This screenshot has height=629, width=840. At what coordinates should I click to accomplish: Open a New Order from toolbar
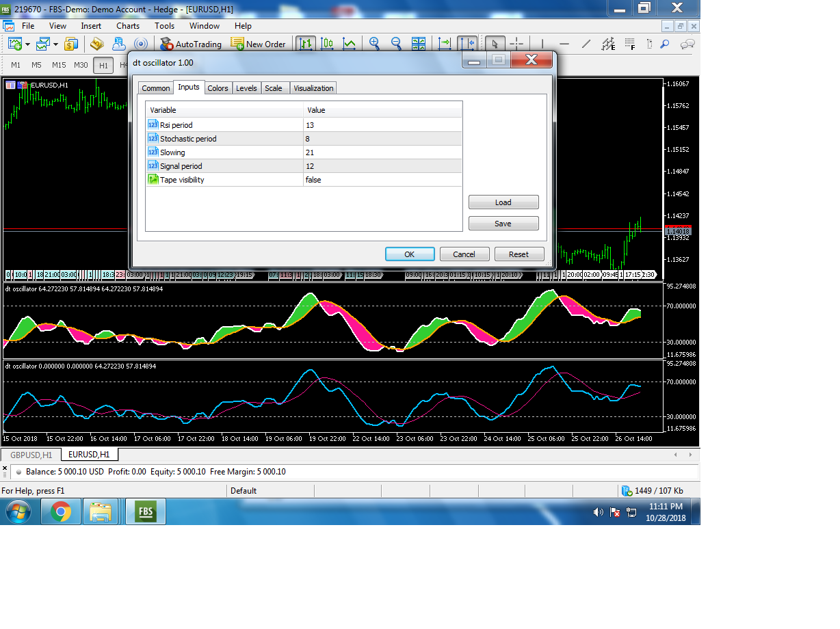[x=258, y=44]
